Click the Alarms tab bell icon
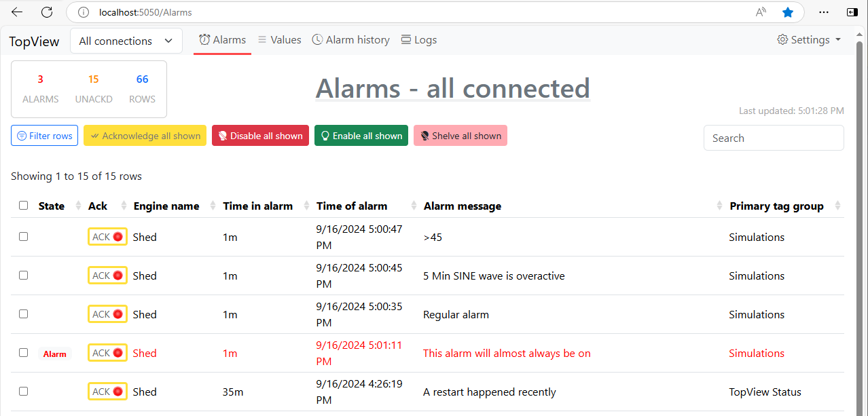The width and height of the screenshot is (868, 416). pyautogui.click(x=203, y=39)
